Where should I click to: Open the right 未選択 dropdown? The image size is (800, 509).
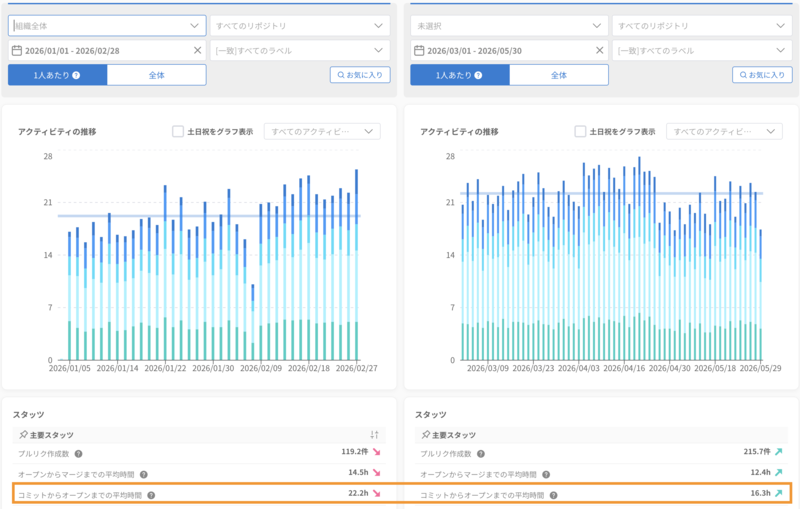pyautogui.click(x=509, y=26)
